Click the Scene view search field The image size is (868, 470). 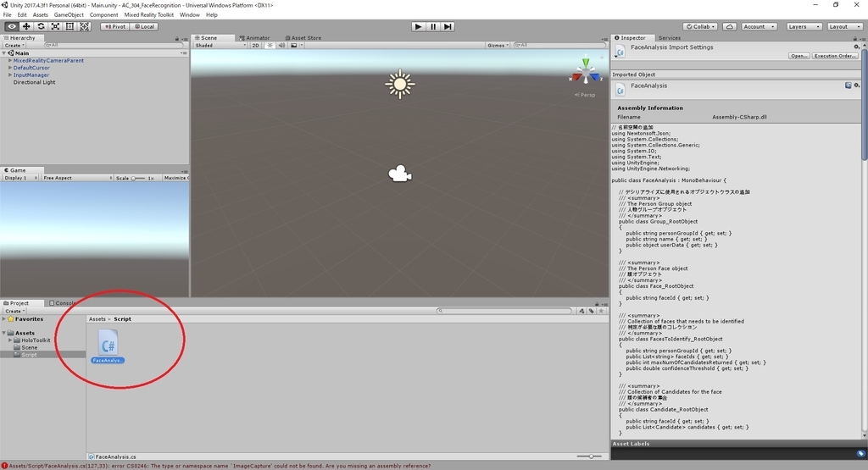tap(558, 46)
